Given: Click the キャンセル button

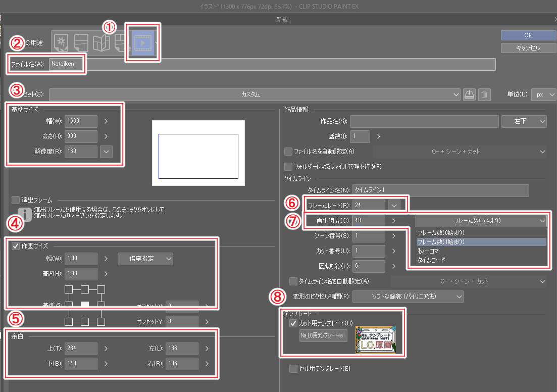Looking at the screenshot, I should click(528, 47).
